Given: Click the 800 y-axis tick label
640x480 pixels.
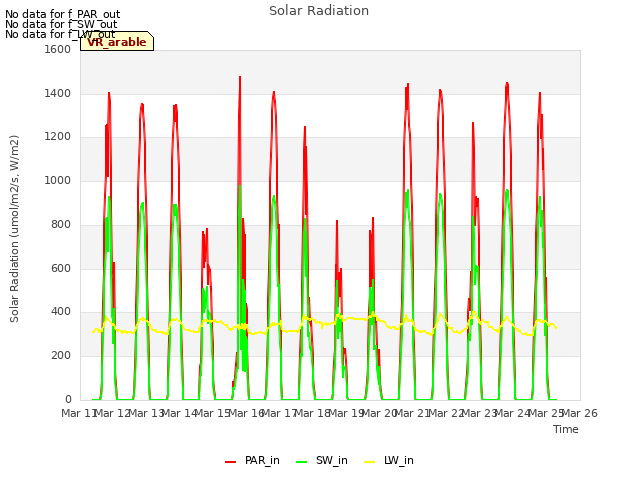Looking at the screenshot, I should click(x=61, y=224).
